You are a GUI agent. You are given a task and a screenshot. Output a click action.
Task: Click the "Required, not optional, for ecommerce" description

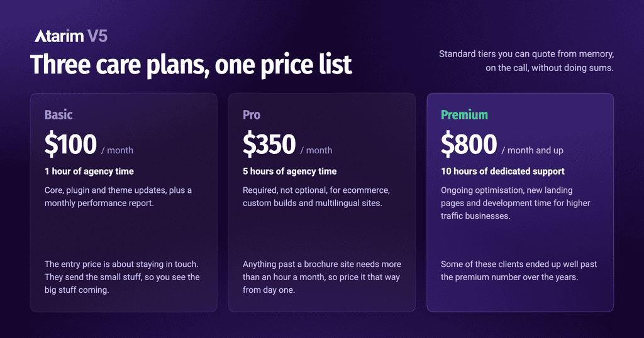pyautogui.click(x=316, y=197)
